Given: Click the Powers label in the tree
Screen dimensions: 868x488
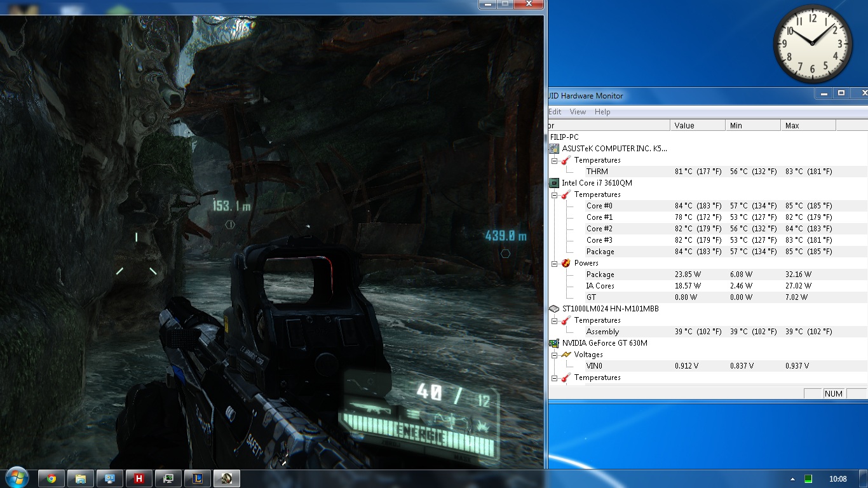Looking at the screenshot, I should pyautogui.click(x=586, y=263).
